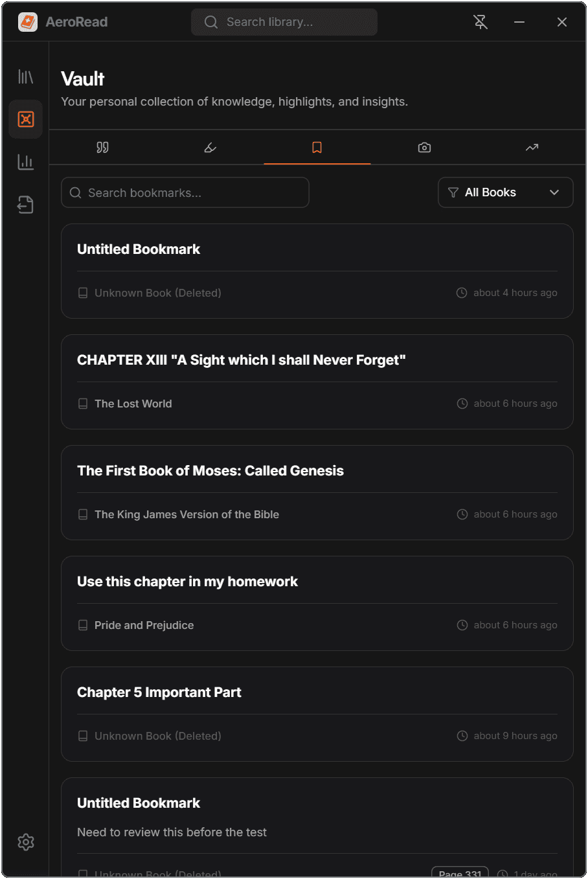Open the Settings gear

point(25,842)
